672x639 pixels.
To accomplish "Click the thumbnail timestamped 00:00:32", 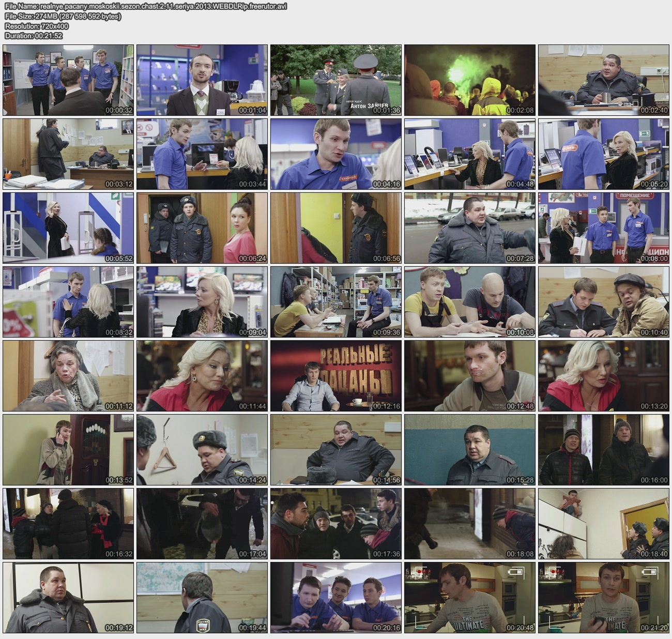I will tap(68, 80).
